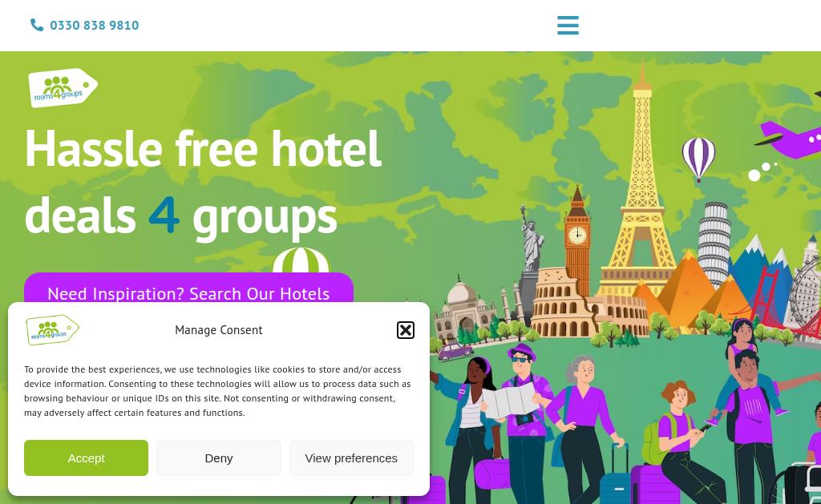Click the Leaning Tower of Pisa
Image resolution: width=821 pixels, height=504 pixels.
[x=714, y=242]
